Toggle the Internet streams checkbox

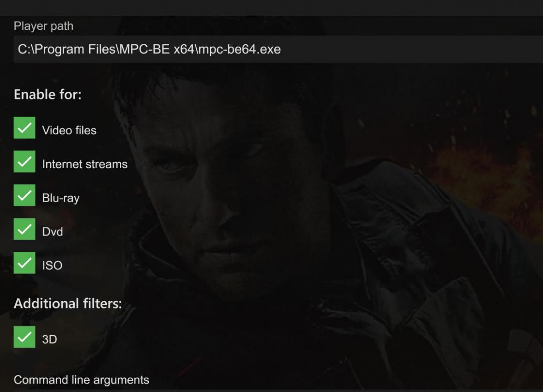point(24,163)
